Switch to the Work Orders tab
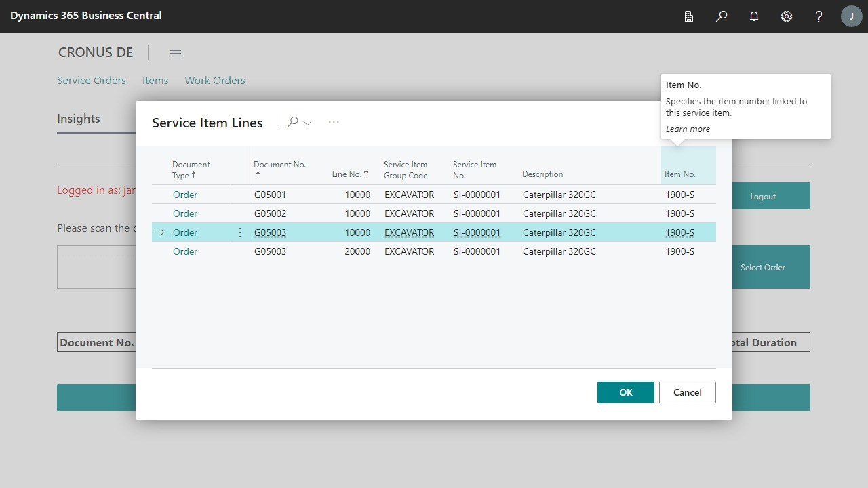 214,80
